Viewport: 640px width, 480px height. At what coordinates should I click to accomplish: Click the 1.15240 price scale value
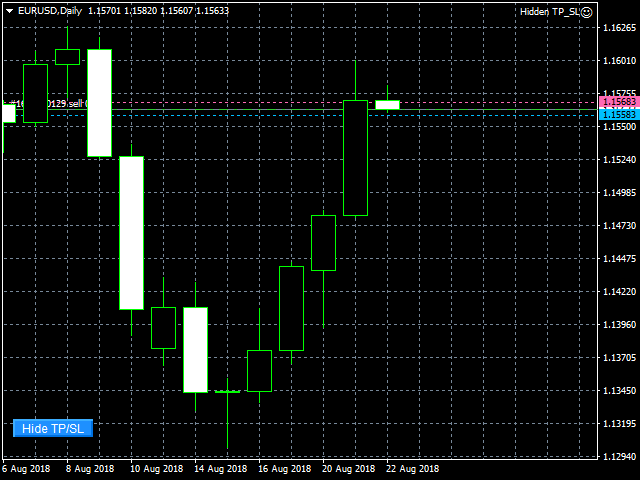click(619, 159)
